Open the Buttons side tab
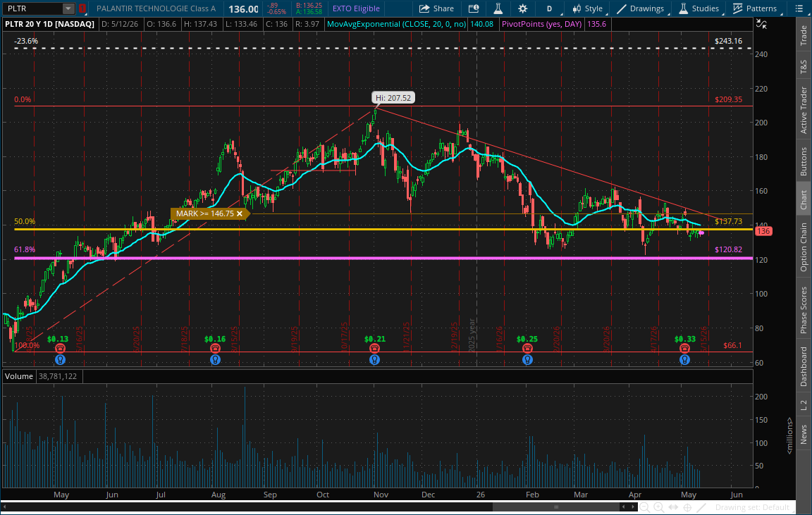812x515 pixels. point(804,161)
